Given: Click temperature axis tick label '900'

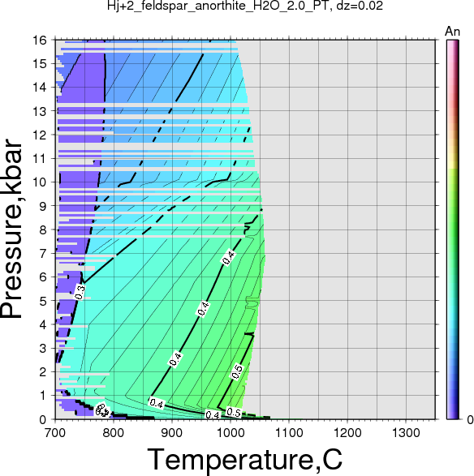Looking at the screenshot, I should tap(172, 432).
